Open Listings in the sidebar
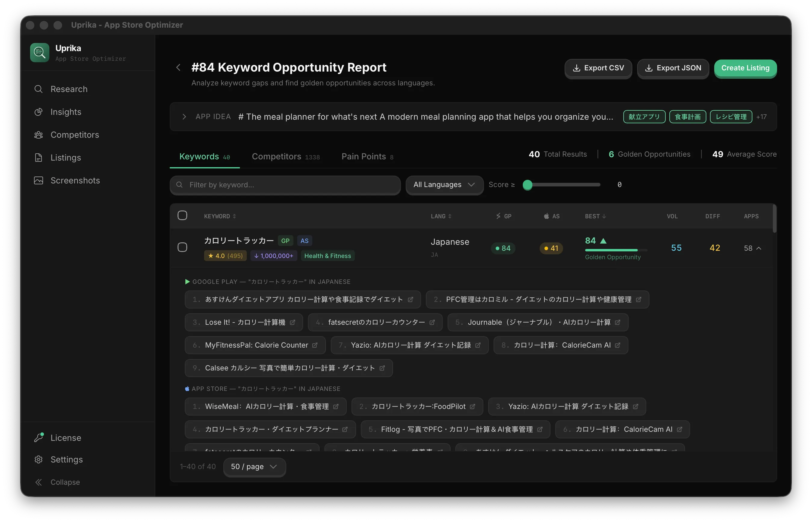The height and width of the screenshot is (522, 812). [88, 158]
